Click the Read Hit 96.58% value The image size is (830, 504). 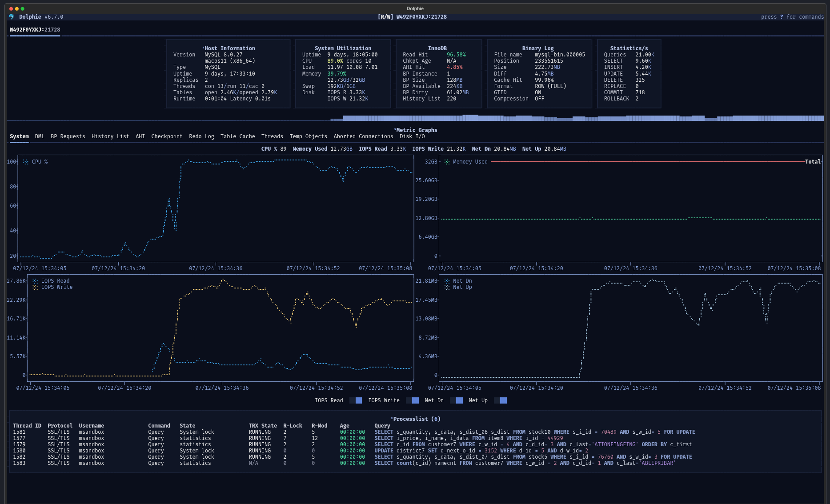[456, 55]
